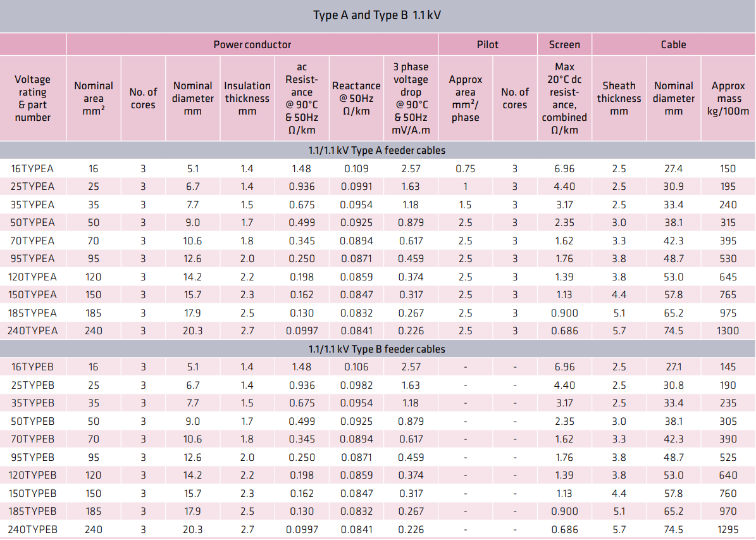Select part number 25TYPEB
Viewport: 756px width, 540px height.
click(x=32, y=386)
